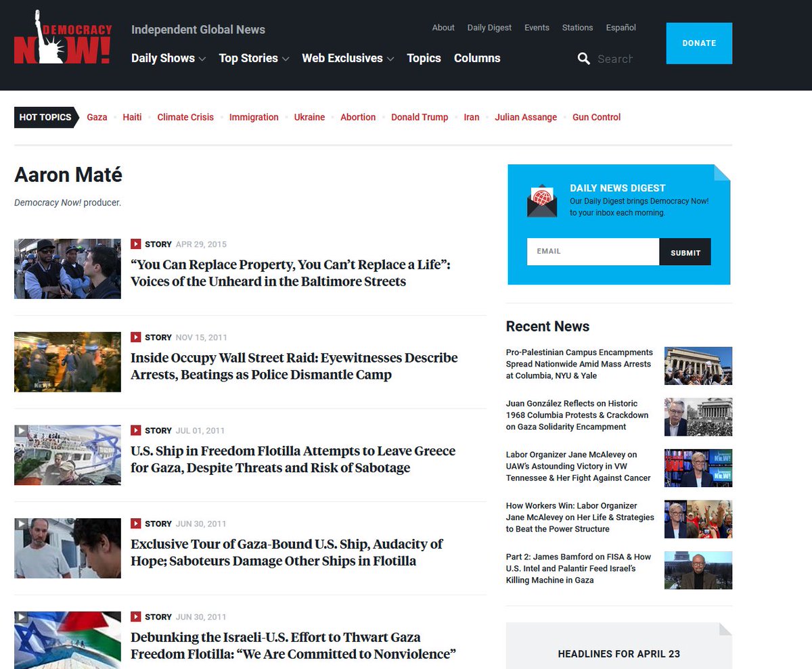Open the Events page

[x=537, y=28]
